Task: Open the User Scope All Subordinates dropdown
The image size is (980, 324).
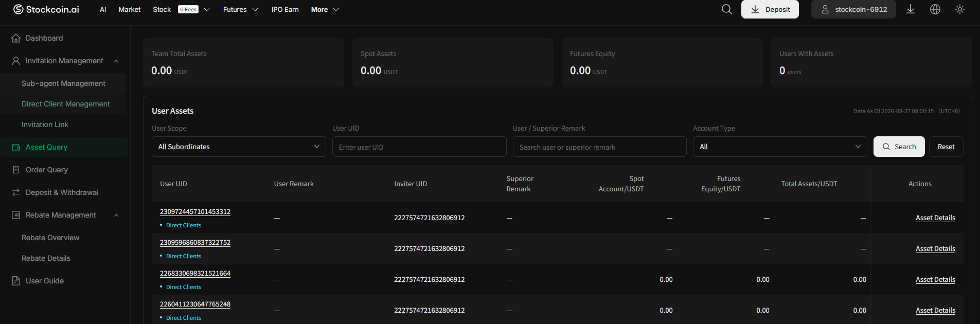Action: point(239,147)
